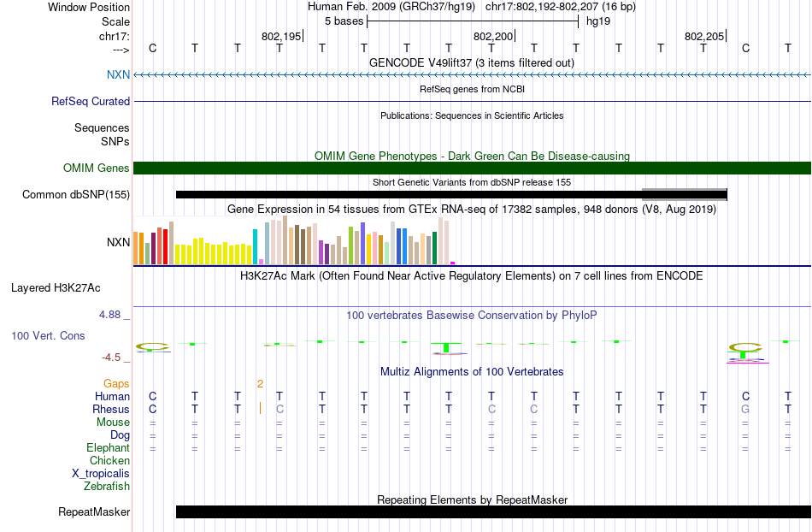Click the large green conservation bar below 802,200
Screen dimensions: 812x532
coord(446,347)
